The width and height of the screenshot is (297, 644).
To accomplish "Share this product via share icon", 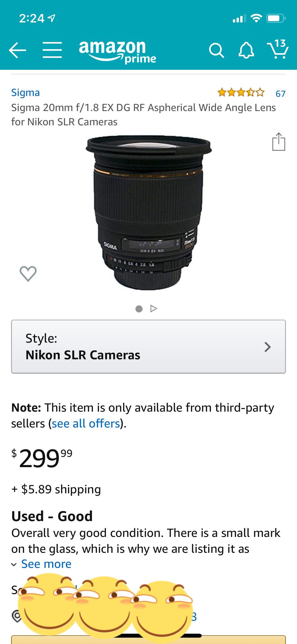I will (279, 142).
